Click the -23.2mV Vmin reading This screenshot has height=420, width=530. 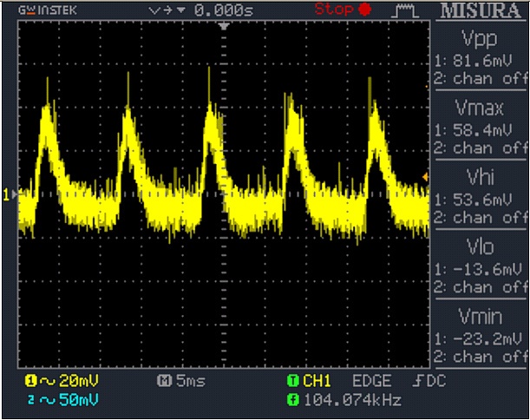pos(487,338)
